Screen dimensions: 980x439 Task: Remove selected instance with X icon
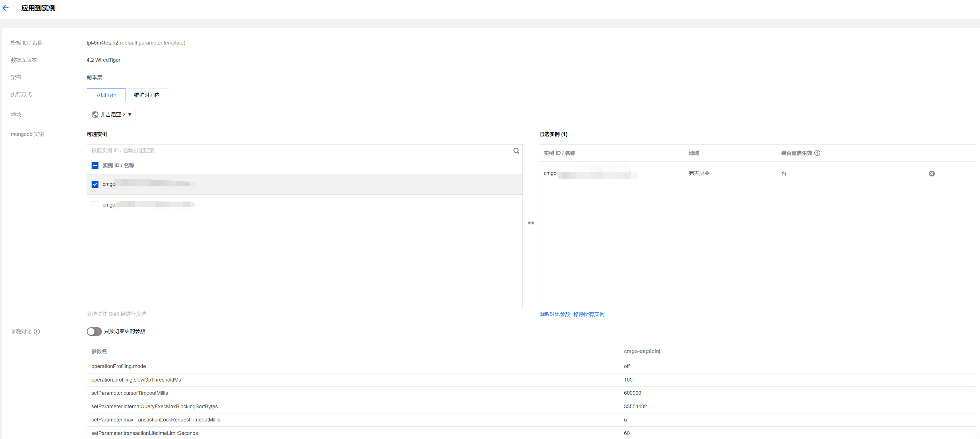931,174
